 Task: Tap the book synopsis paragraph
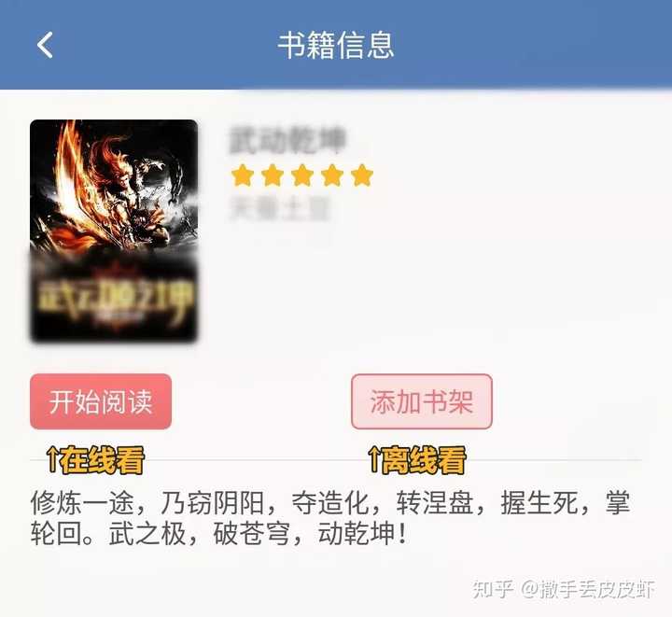pos(330,518)
